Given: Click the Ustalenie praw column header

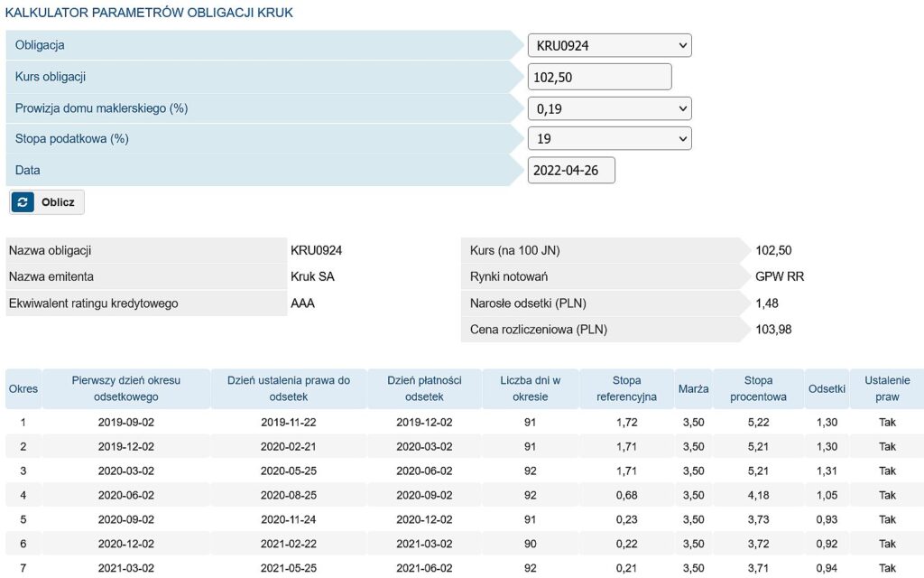Looking at the screenshot, I should [x=887, y=389].
